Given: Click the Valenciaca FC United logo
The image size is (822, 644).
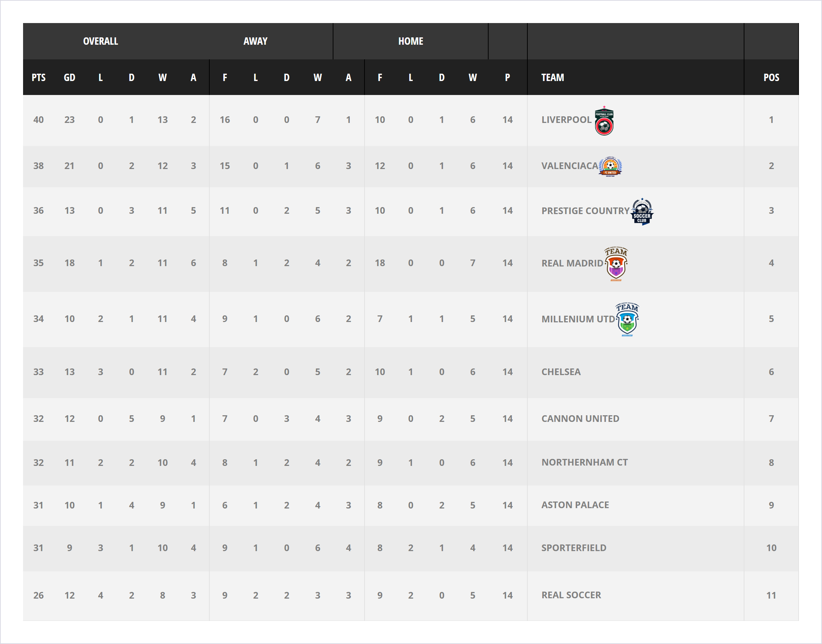Looking at the screenshot, I should [x=610, y=166].
